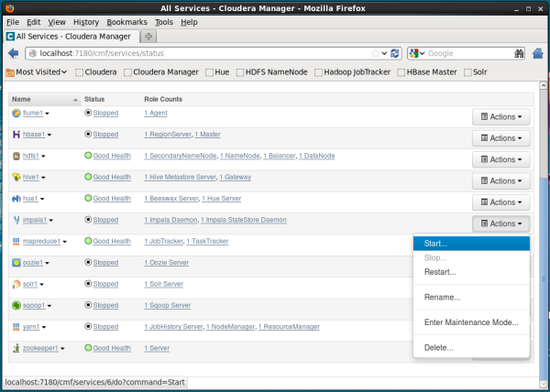Expand the zookeeper1 name dropdown arrow

(62, 349)
